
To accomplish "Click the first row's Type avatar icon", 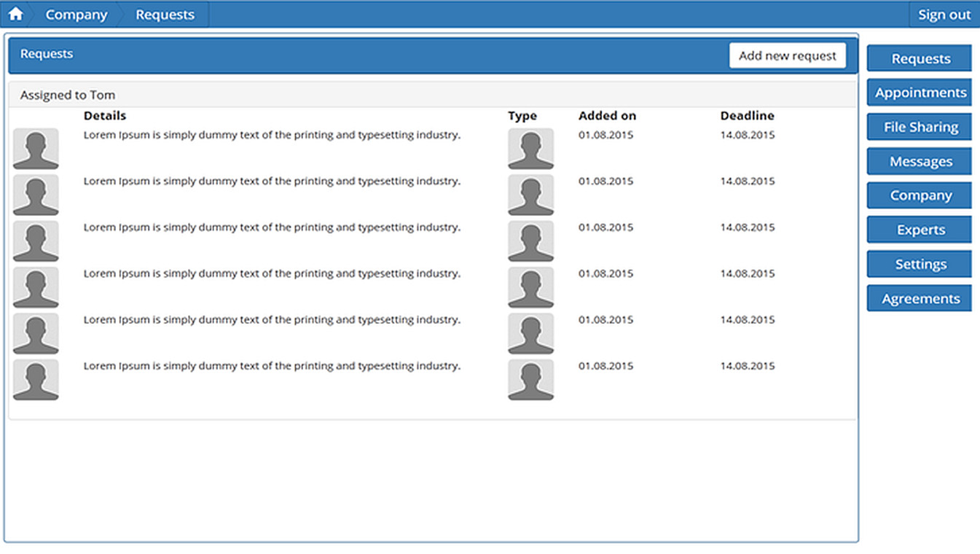I will click(530, 149).
